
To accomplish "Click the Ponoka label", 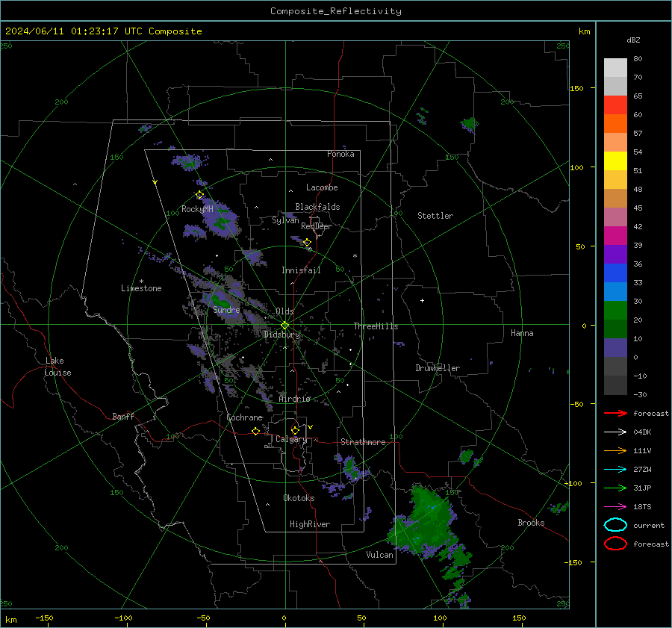I will click(340, 154).
